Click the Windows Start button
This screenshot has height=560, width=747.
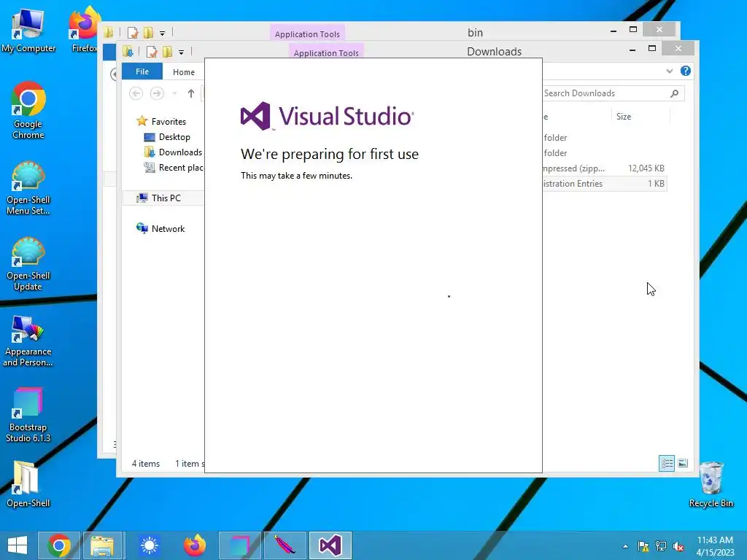(x=18, y=545)
